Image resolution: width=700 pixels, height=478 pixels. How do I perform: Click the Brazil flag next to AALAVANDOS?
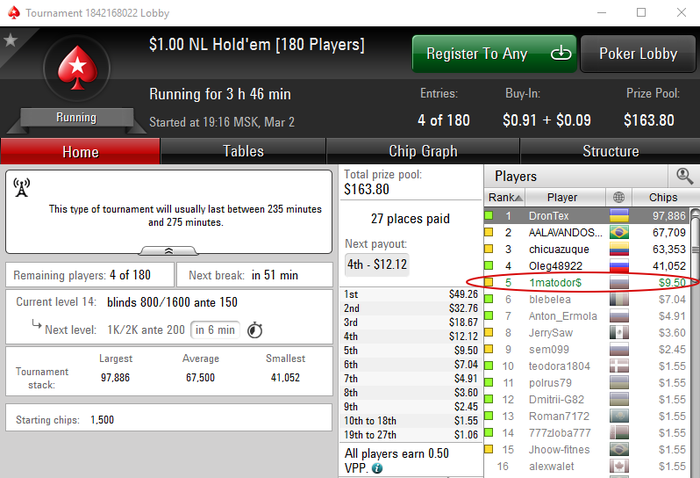(x=619, y=233)
